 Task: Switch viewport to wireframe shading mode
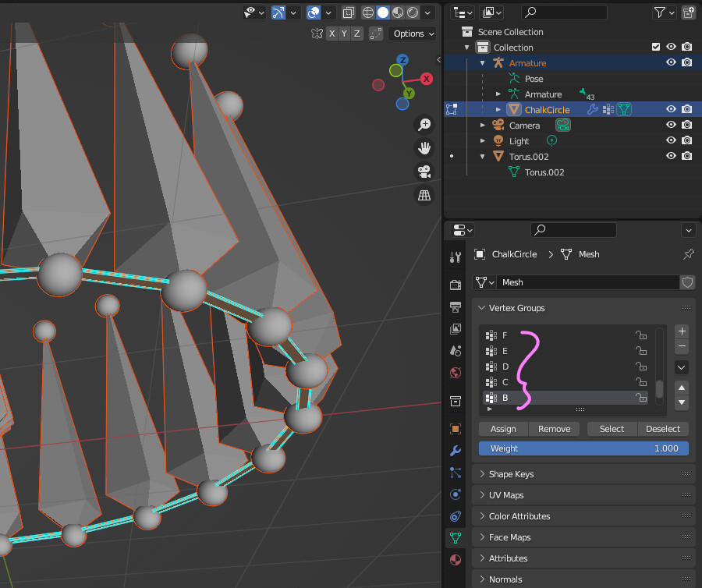[367, 12]
